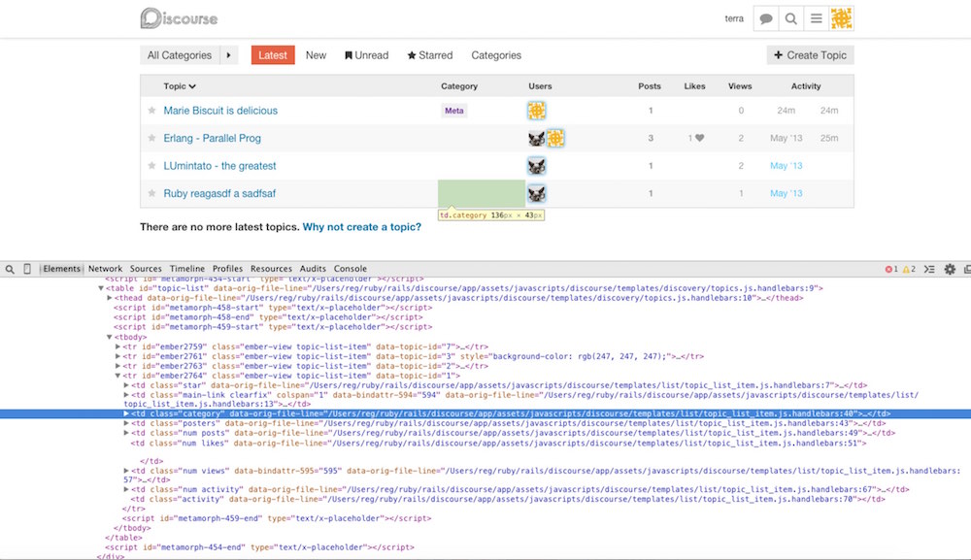
Task: Select the td class "num likes" DOM row
Action: point(498,443)
